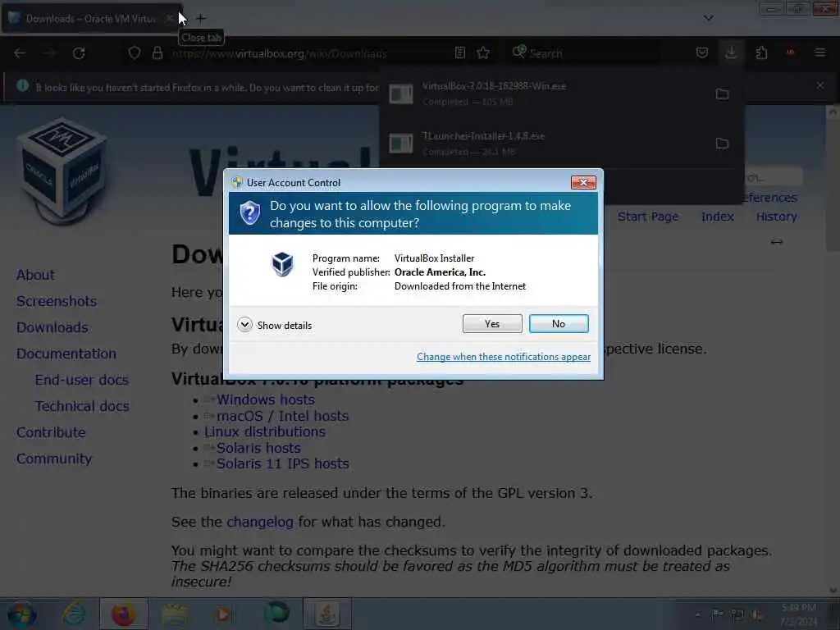Click Linux distributions link

pos(265,431)
